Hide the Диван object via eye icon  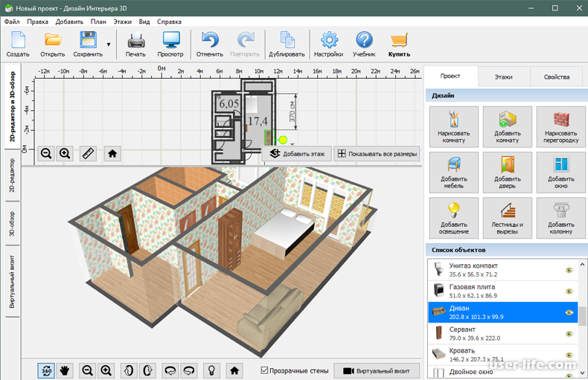[569, 312]
